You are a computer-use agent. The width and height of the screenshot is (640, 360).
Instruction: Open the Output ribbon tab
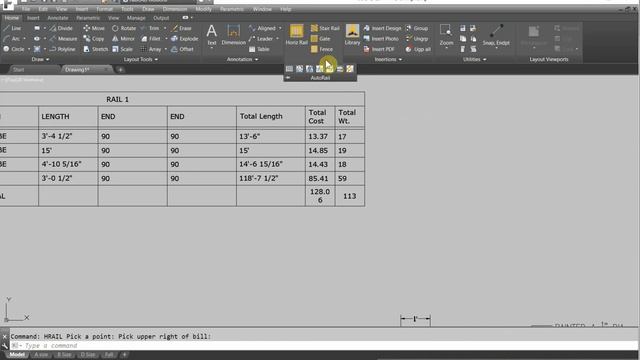161,18
